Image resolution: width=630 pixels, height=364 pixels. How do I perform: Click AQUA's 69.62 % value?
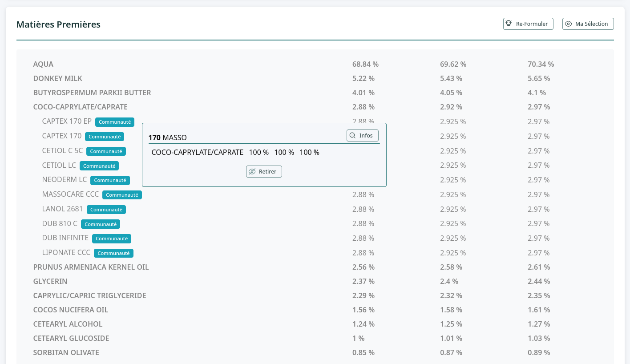(x=453, y=64)
